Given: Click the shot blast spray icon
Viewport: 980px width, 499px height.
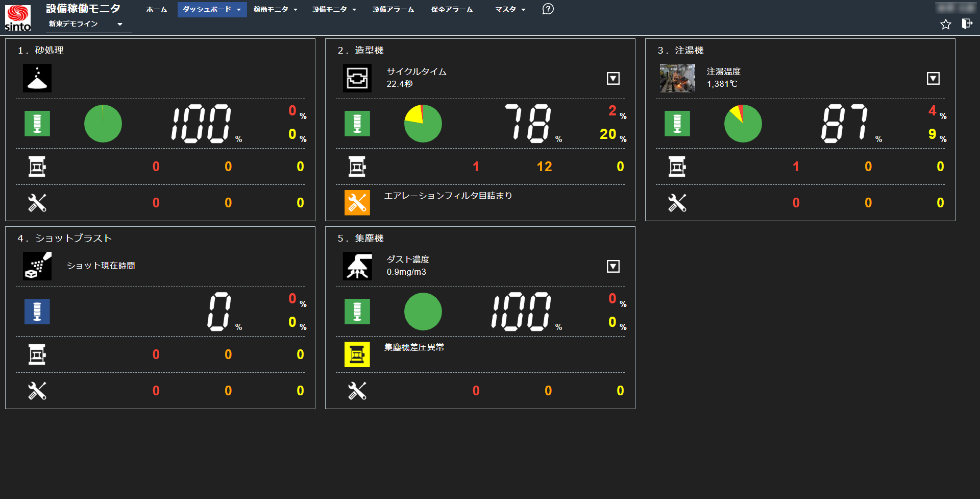Looking at the screenshot, I should coord(37,266).
